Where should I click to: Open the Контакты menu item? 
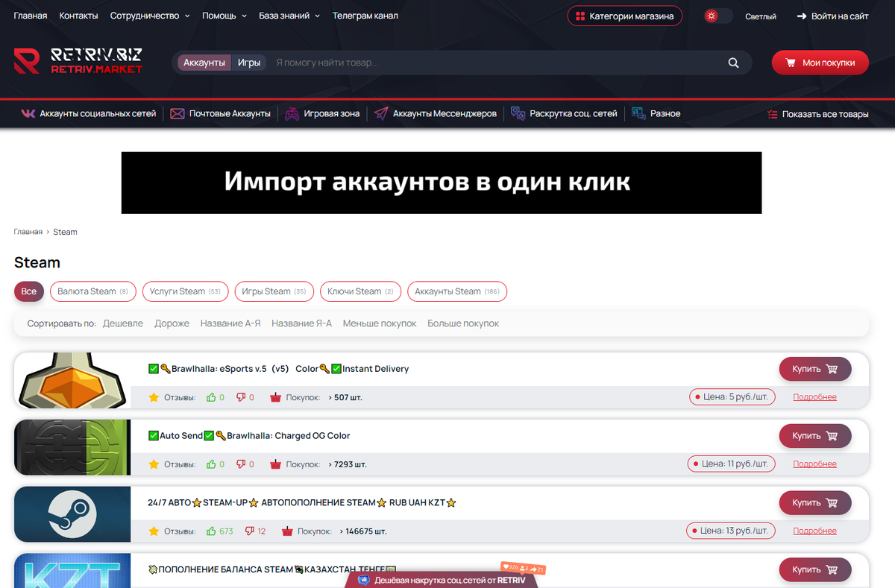pos(78,16)
